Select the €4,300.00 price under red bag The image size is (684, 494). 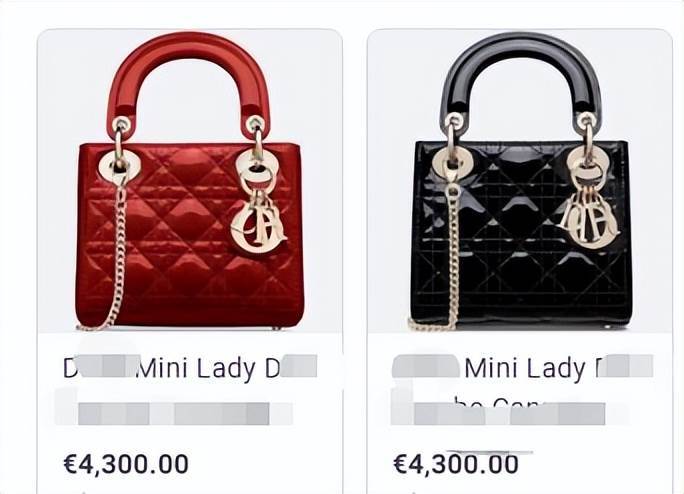tap(126, 464)
